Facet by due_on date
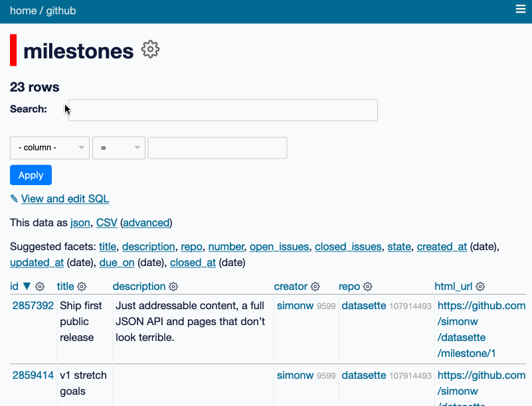 click(117, 263)
